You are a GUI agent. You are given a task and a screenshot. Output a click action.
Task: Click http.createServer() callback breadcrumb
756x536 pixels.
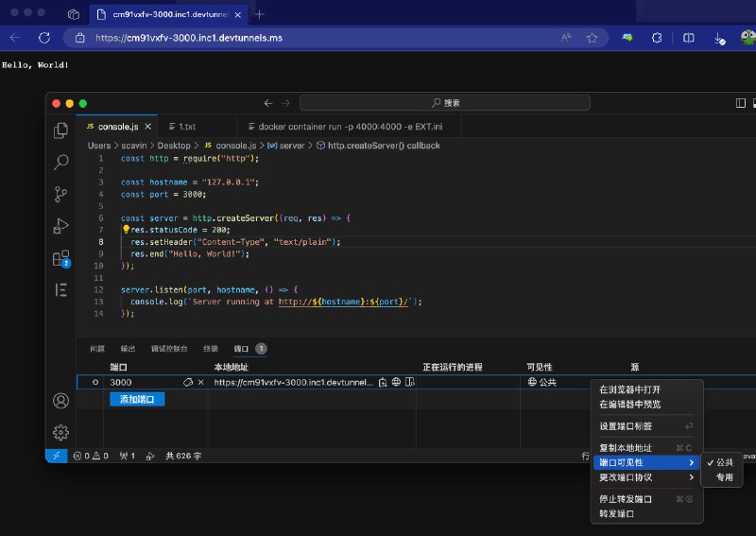pyautogui.click(x=378, y=146)
